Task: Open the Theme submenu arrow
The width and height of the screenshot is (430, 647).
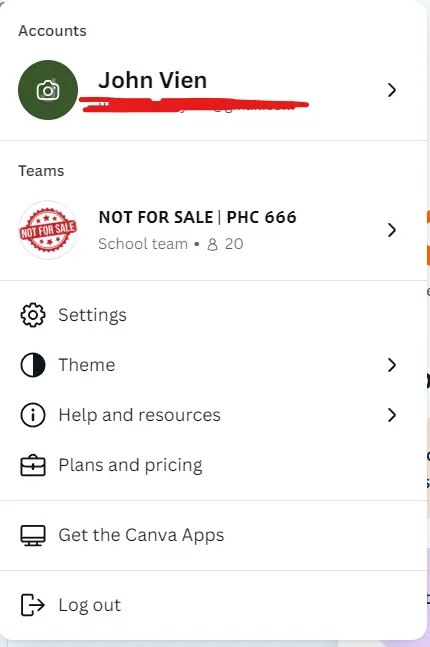Action: (x=392, y=365)
